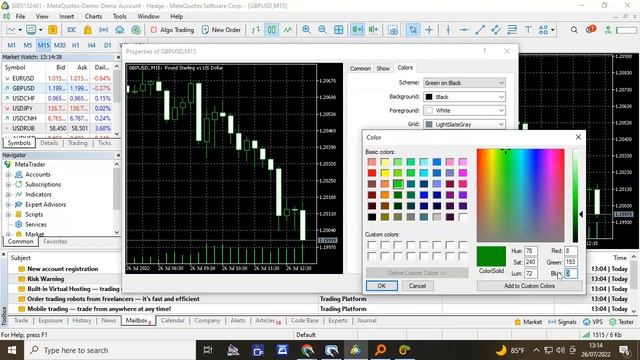Open the Foreground color dropdown
This screenshot has height=360, width=640.
point(464,111)
